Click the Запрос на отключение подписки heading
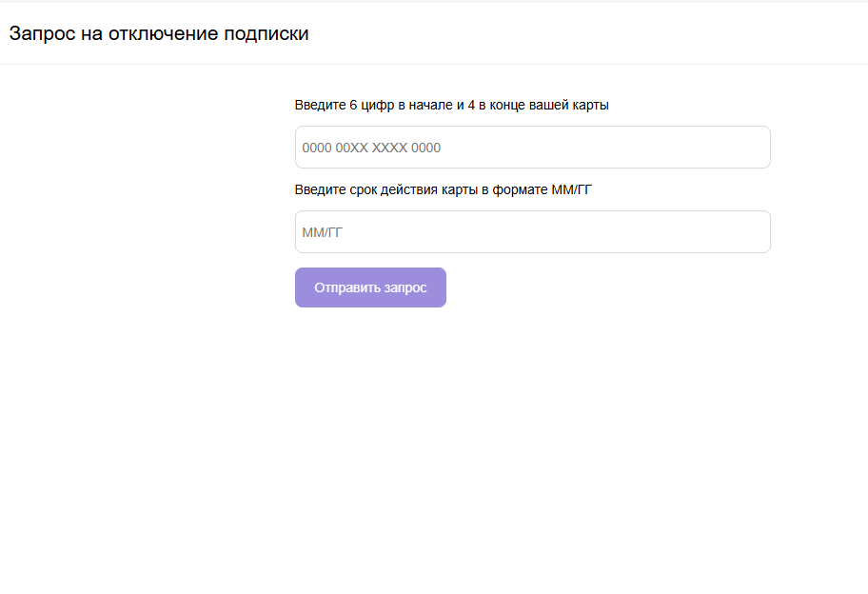The image size is (868, 594). coord(159,33)
